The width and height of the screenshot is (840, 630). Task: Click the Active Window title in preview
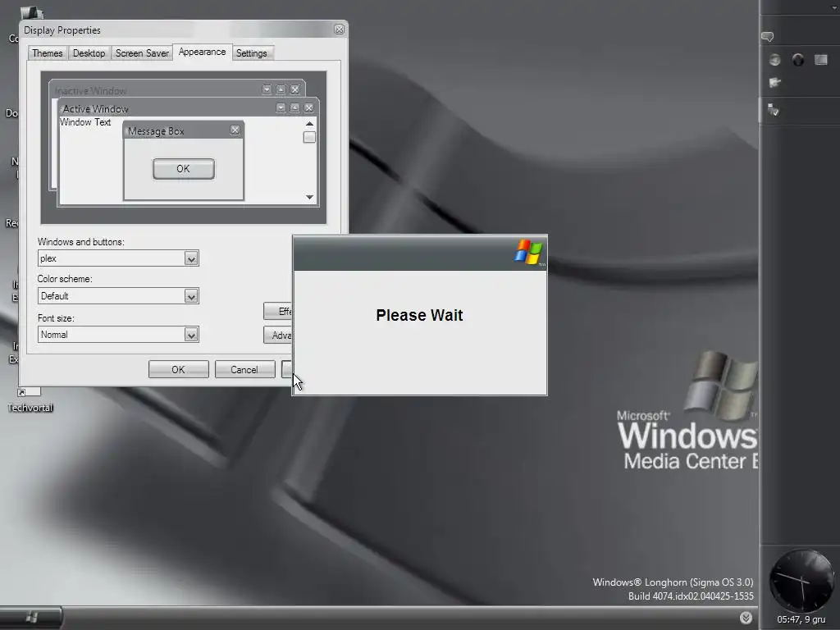[96, 109]
